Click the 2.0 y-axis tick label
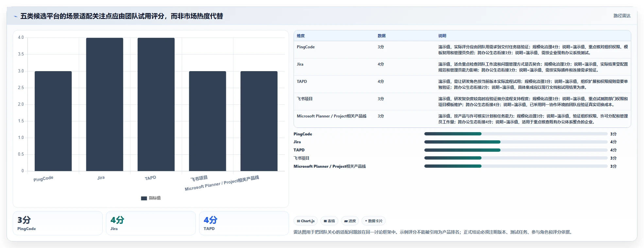Viewport: 644px width, 248px height. [x=21, y=104]
